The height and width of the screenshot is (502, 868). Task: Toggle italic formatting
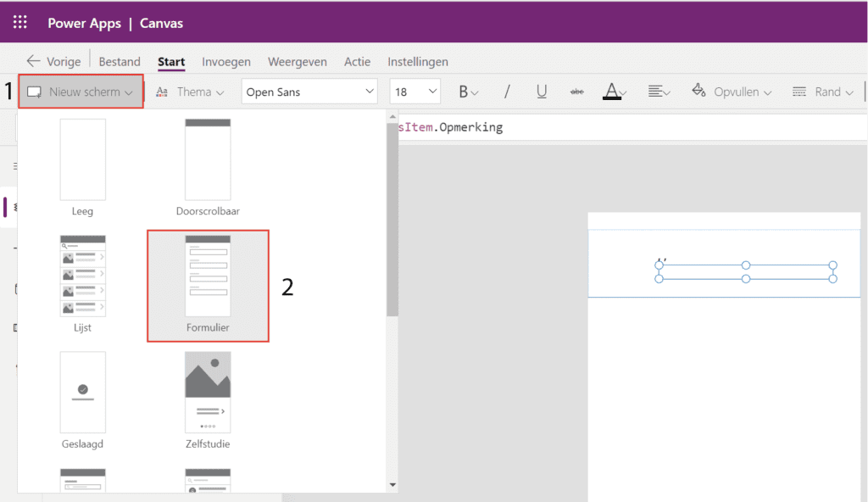[507, 92]
